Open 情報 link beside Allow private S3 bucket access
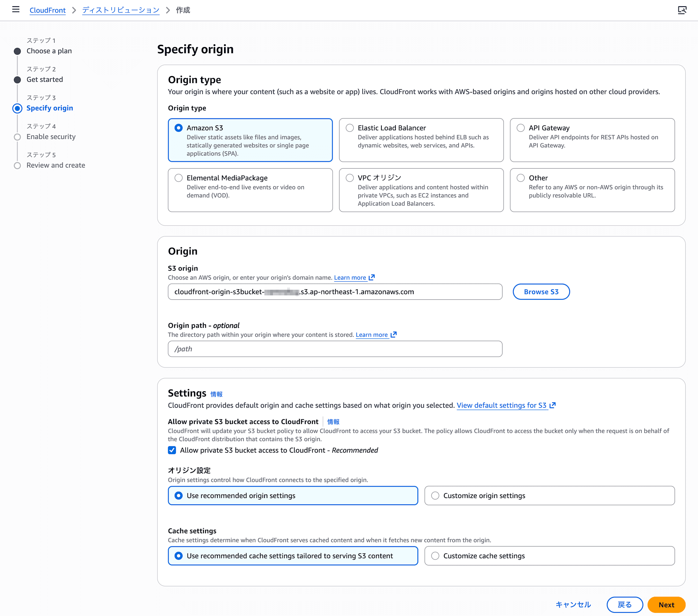 coord(333,422)
